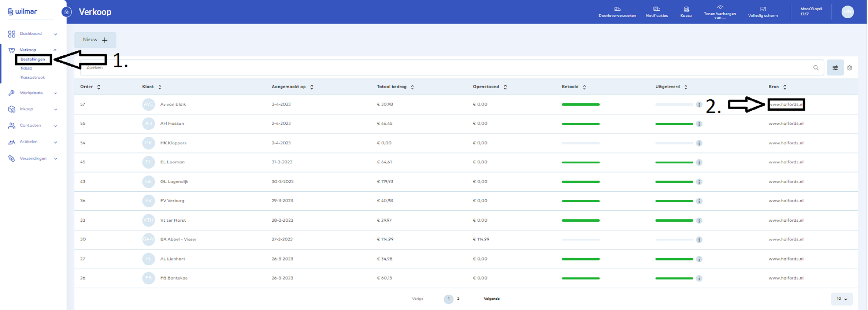Click the Betaald progress bar for order 55
Image resolution: width=868 pixels, height=310 pixels.
[x=580, y=124]
